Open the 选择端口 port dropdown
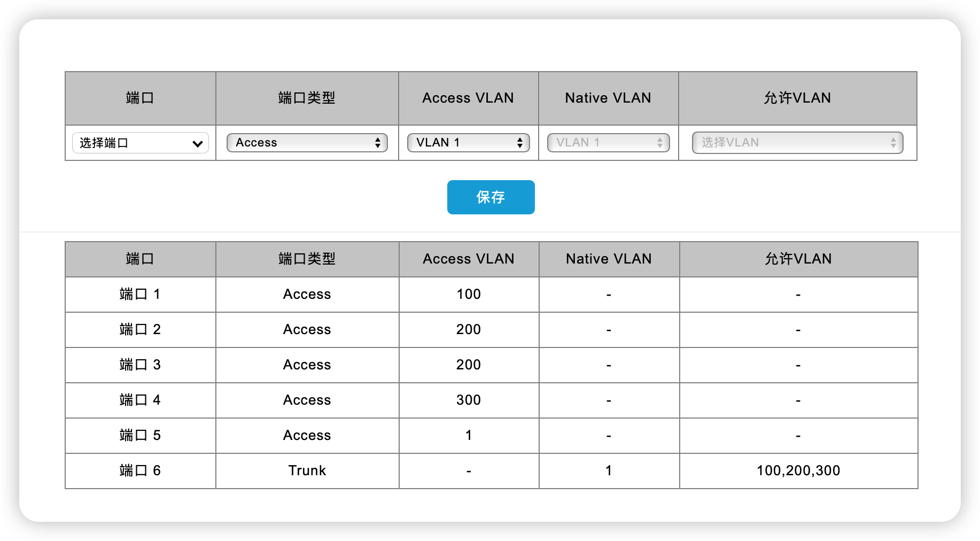This screenshot has width=980, height=541. [140, 143]
